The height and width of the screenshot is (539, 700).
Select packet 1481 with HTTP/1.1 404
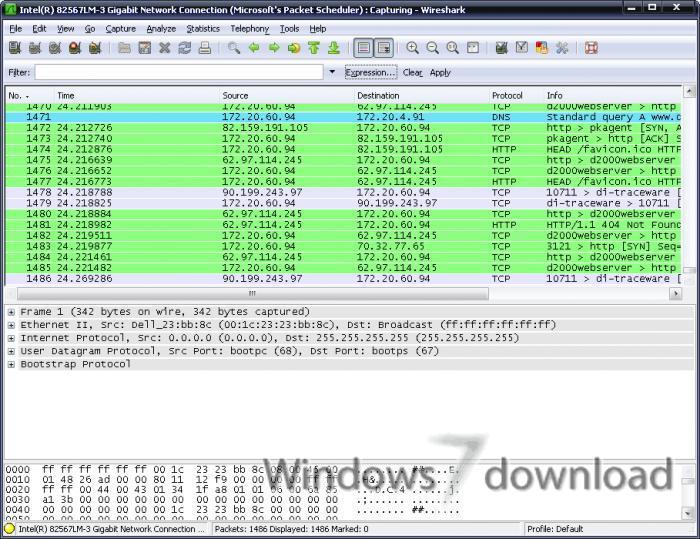point(343,225)
